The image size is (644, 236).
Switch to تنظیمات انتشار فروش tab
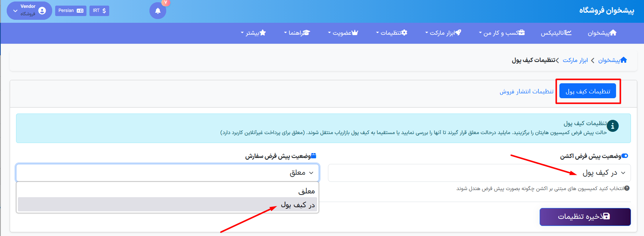click(527, 91)
